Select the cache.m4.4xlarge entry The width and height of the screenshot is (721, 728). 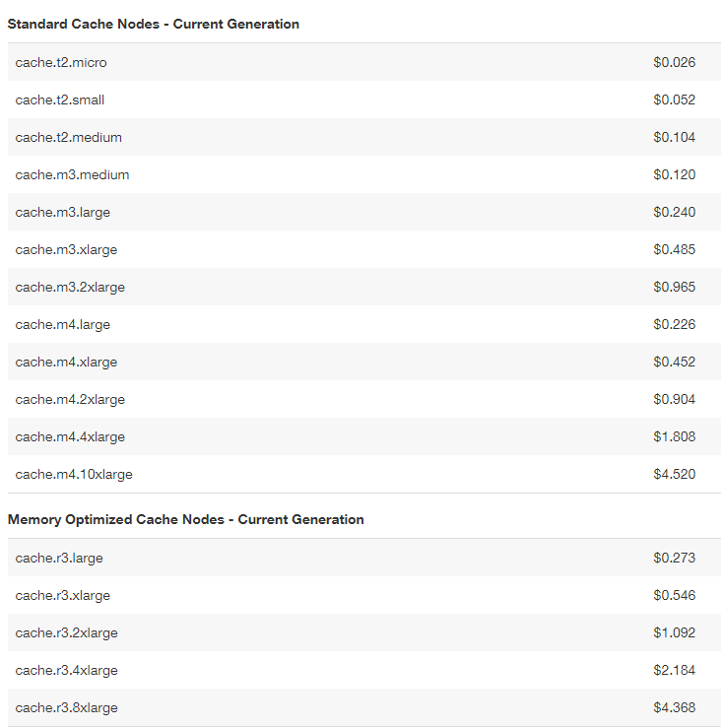point(70,436)
